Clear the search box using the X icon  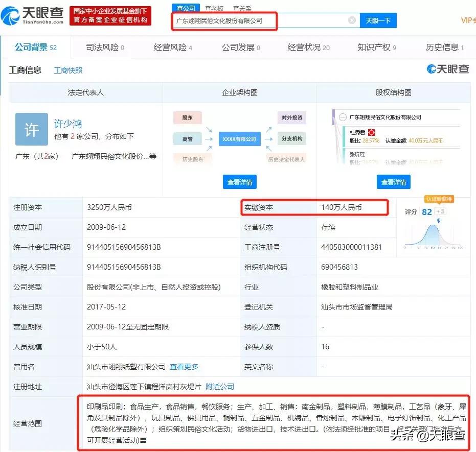click(352, 20)
